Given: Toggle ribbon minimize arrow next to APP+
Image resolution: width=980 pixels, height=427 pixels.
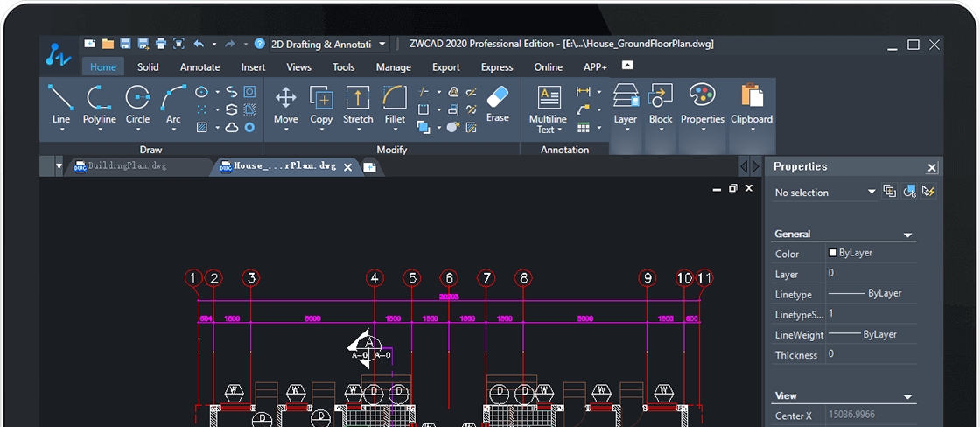Looking at the screenshot, I should pos(627,66).
